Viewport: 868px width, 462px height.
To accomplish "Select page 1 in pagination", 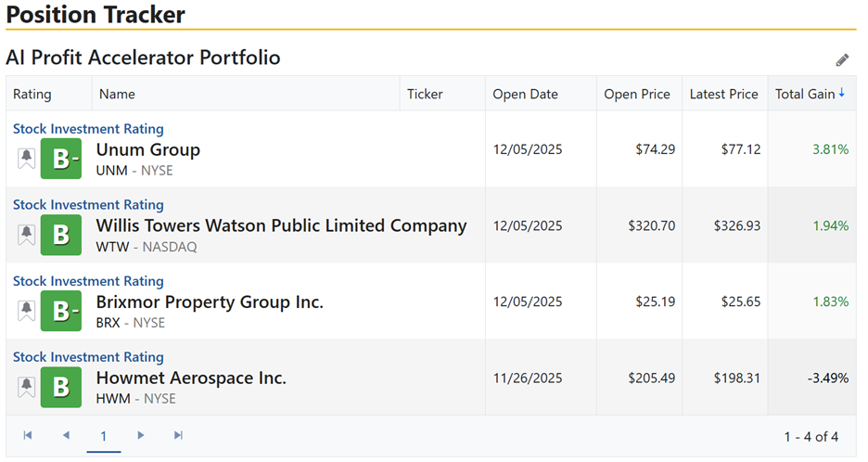I will tap(104, 436).
